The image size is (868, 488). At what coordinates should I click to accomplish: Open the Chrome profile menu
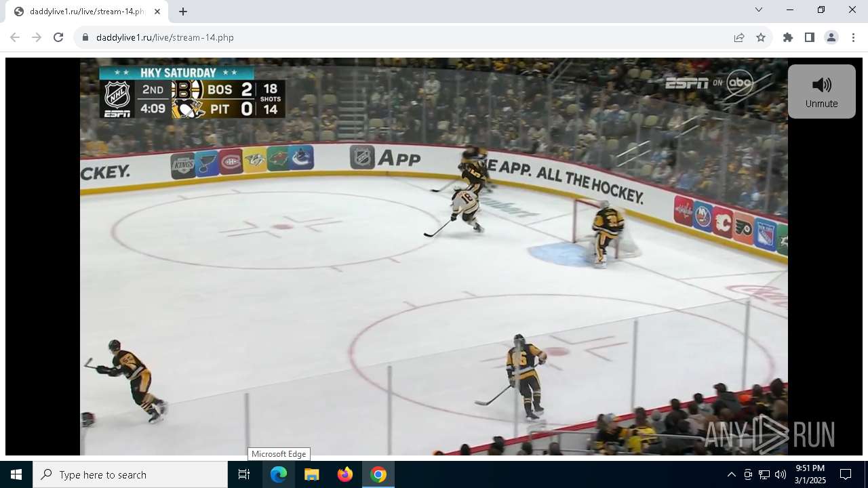(831, 37)
